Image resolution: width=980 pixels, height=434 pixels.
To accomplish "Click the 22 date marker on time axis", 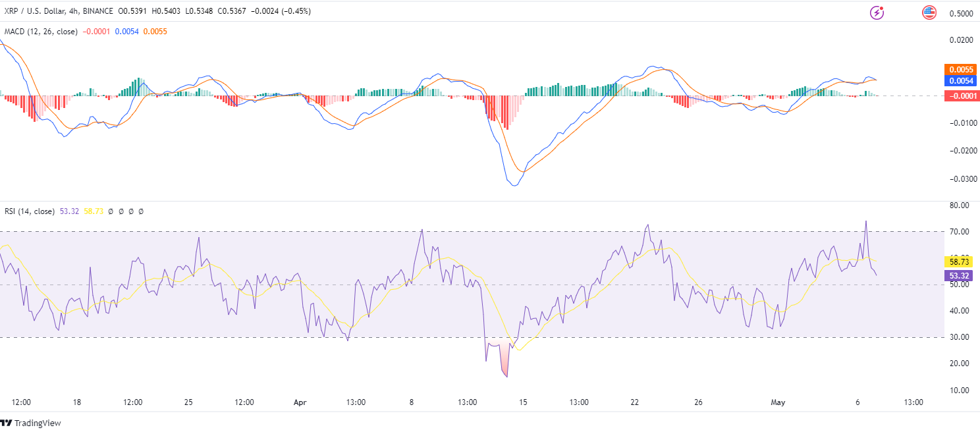I will click(x=635, y=402).
